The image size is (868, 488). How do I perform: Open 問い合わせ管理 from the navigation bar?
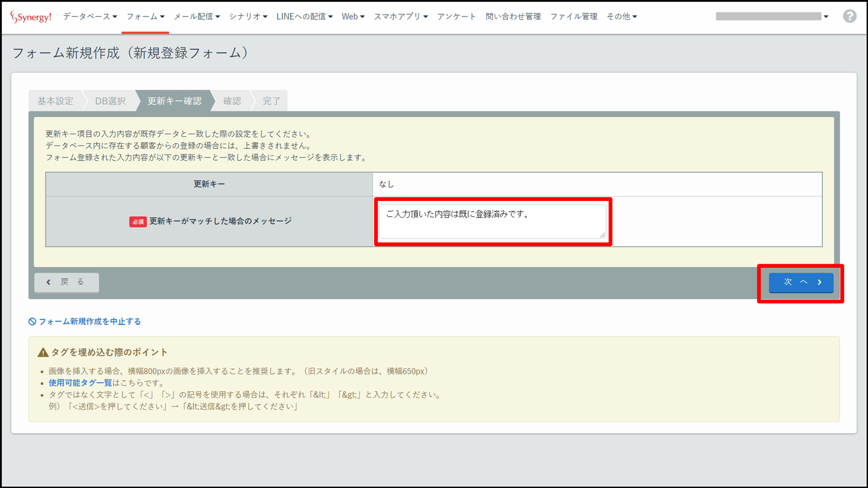coord(513,17)
